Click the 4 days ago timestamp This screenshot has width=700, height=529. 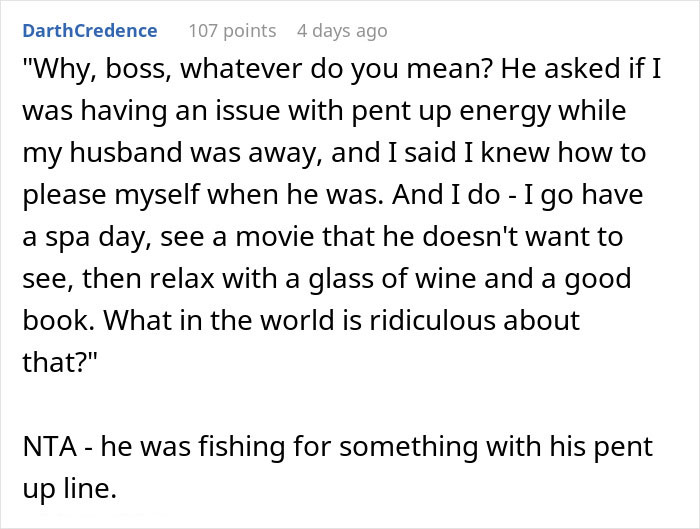(x=341, y=31)
